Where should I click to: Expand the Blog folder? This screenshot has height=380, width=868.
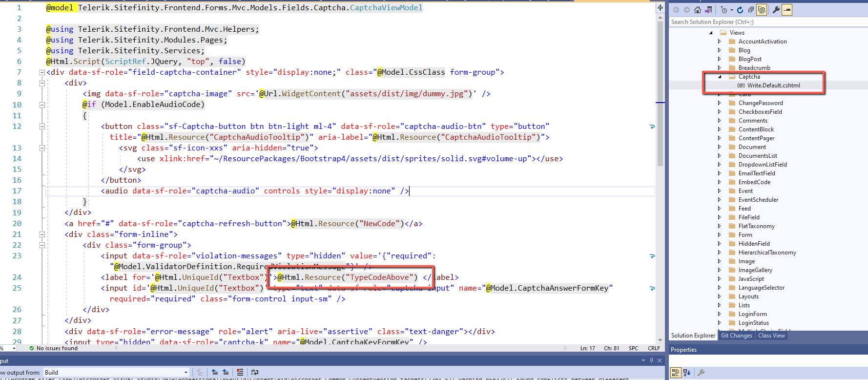(x=720, y=50)
